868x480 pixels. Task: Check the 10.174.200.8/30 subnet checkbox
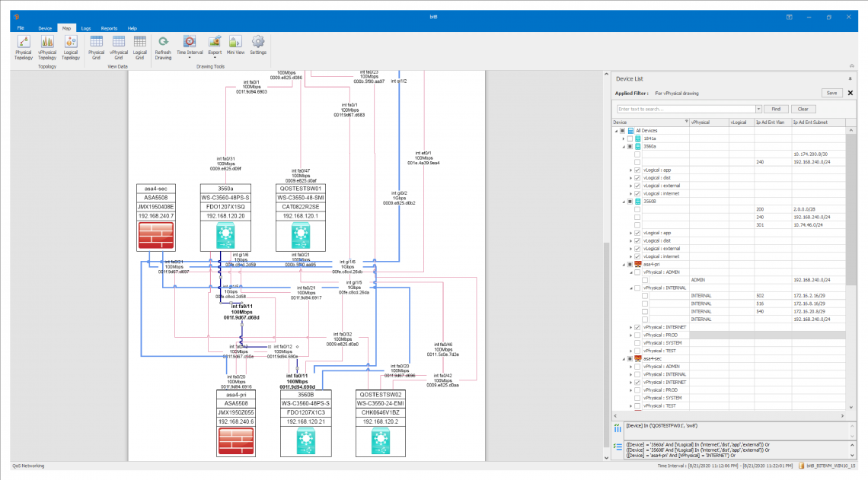638,154
